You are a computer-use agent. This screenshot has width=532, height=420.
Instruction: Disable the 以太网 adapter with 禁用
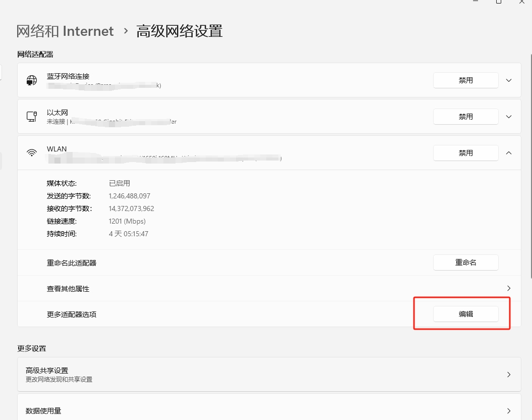point(465,117)
